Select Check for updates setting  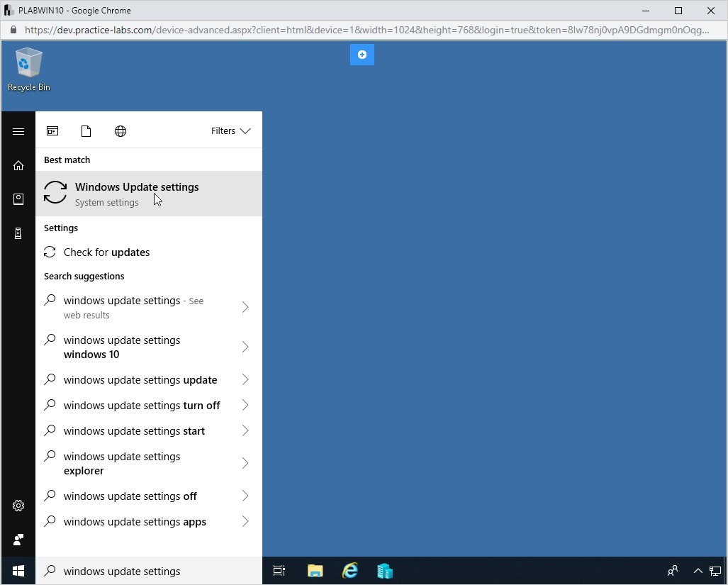[x=149, y=252]
